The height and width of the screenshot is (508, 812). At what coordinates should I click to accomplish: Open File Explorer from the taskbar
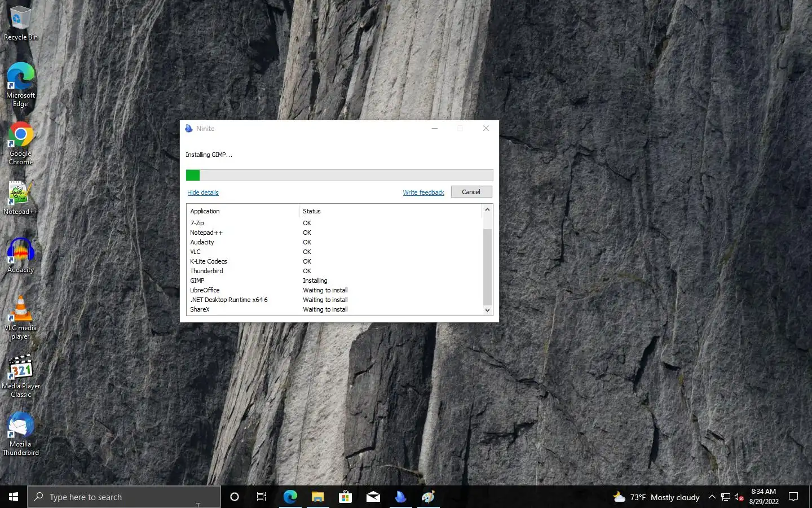317,497
